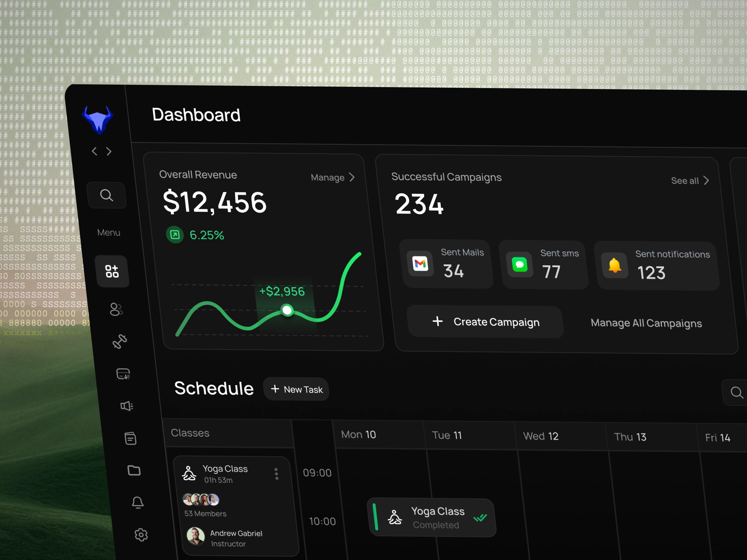Click the member avatars group in Yoga Class
The width and height of the screenshot is (747, 560).
point(201,499)
